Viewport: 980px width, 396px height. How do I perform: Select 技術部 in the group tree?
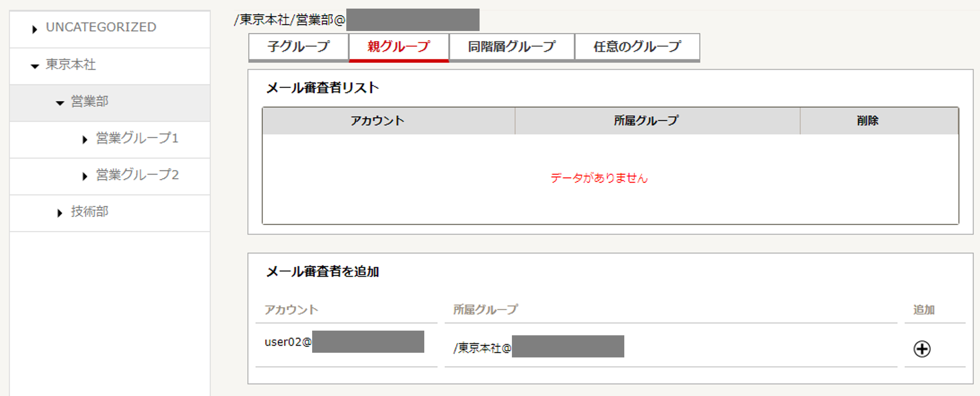tap(90, 211)
